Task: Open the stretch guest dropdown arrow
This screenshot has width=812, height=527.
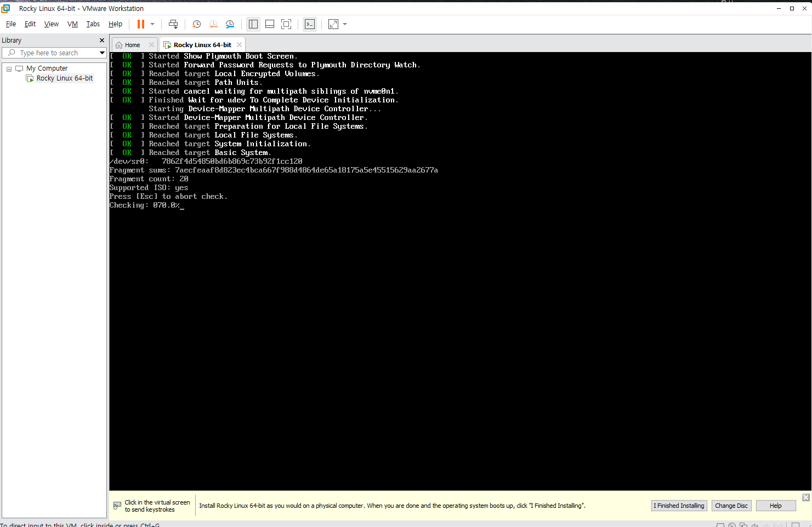Action: 345,24
